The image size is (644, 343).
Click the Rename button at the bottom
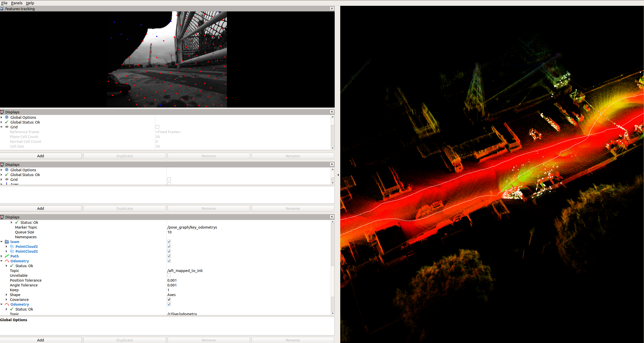(x=292, y=340)
